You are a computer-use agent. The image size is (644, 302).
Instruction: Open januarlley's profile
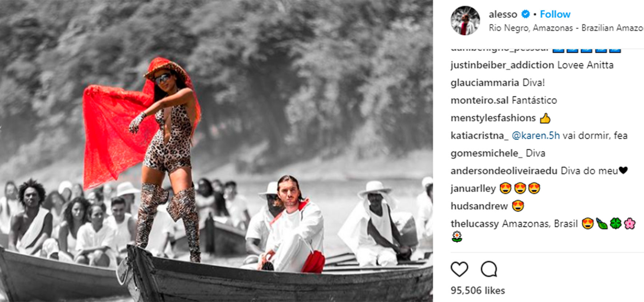pyautogui.click(x=473, y=189)
